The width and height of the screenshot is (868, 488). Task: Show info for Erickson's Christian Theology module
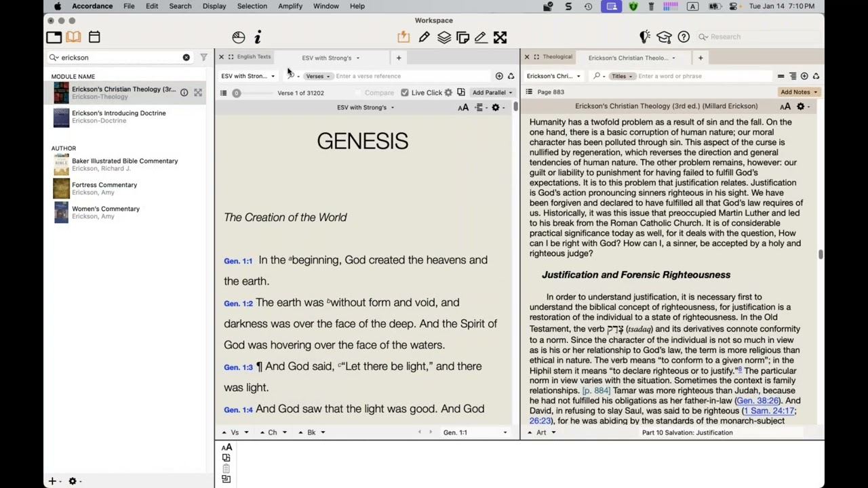tap(184, 92)
